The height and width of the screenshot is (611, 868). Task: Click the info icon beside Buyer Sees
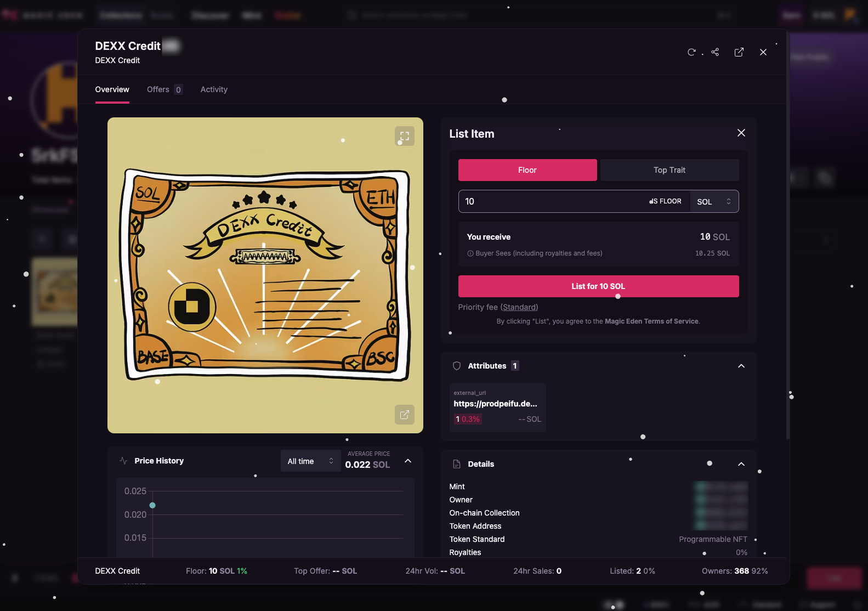[x=470, y=253]
